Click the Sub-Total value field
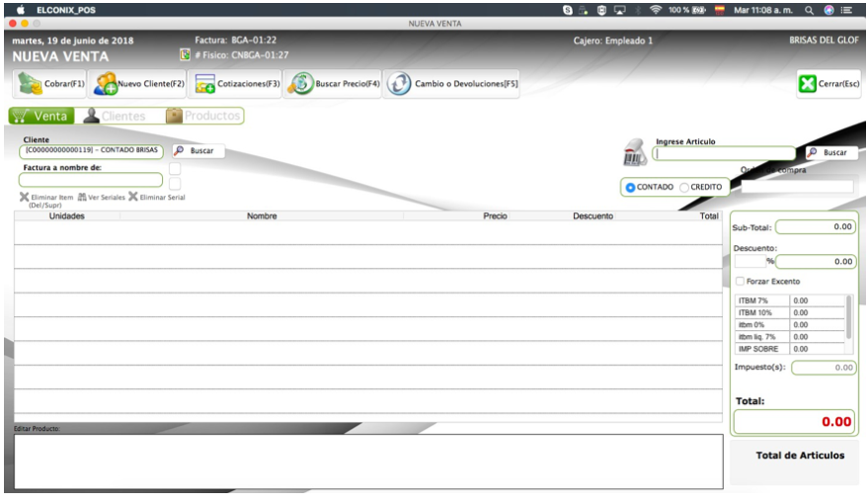 pos(816,226)
